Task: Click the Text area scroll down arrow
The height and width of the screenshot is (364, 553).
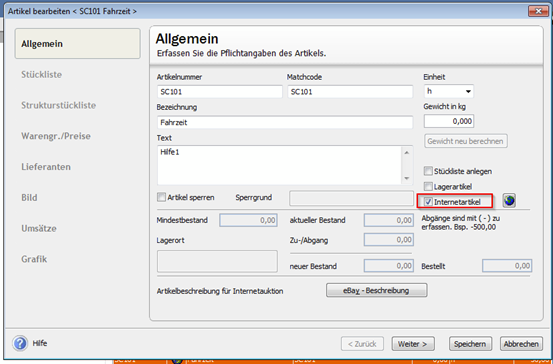Action: point(407,178)
